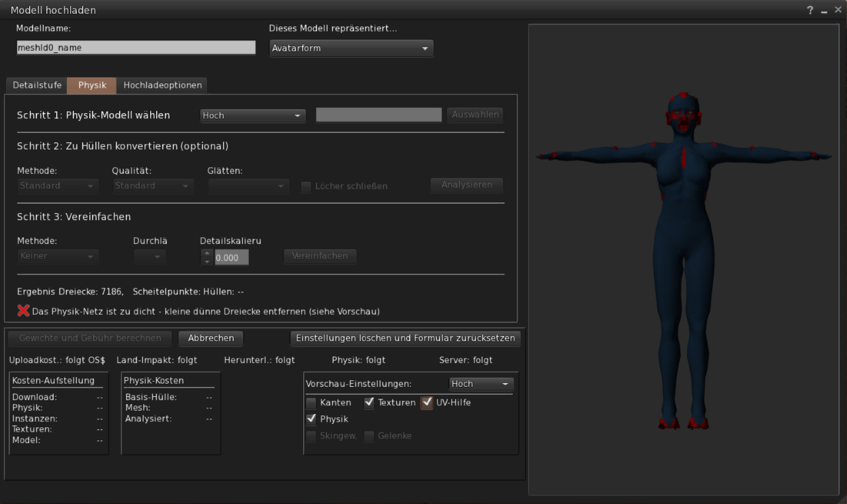Uncheck the UV-Hilfe checkbox
This screenshot has width=847, height=504.
[x=427, y=402]
